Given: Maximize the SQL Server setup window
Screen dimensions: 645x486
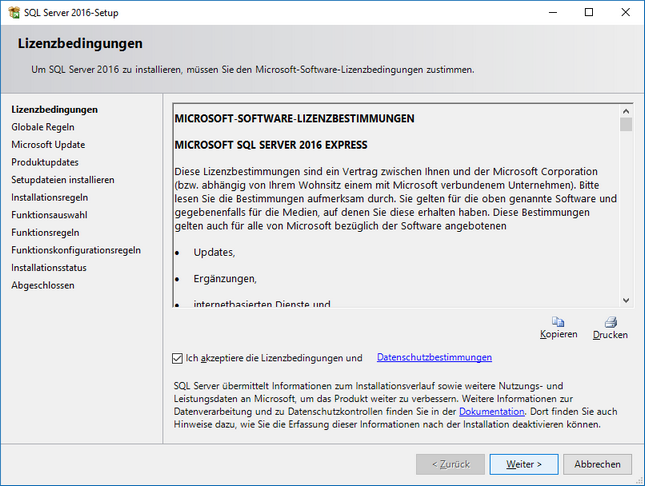Looking at the screenshot, I should (589, 12).
